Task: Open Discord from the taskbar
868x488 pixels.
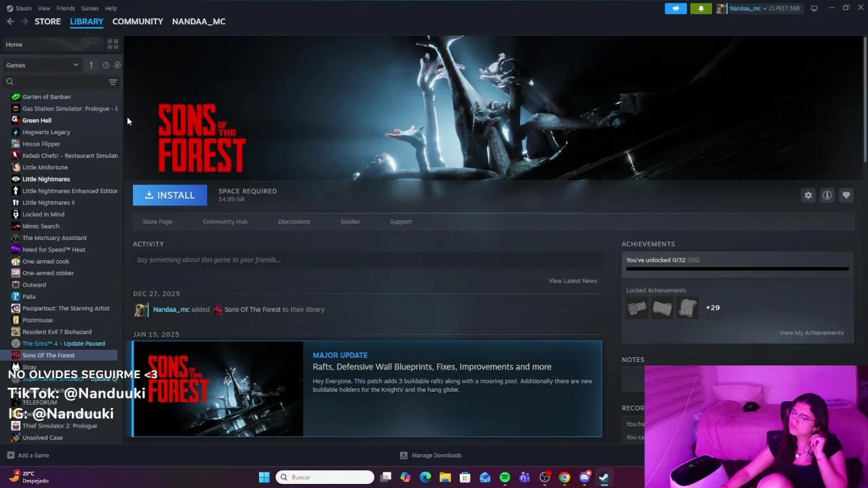Action: 585,477
